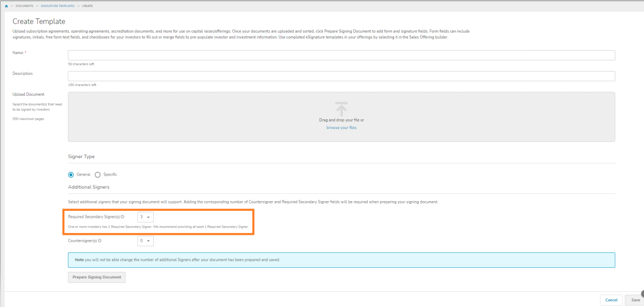This screenshot has width=644, height=307.
Task: Save the new template
Action: [635, 300]
